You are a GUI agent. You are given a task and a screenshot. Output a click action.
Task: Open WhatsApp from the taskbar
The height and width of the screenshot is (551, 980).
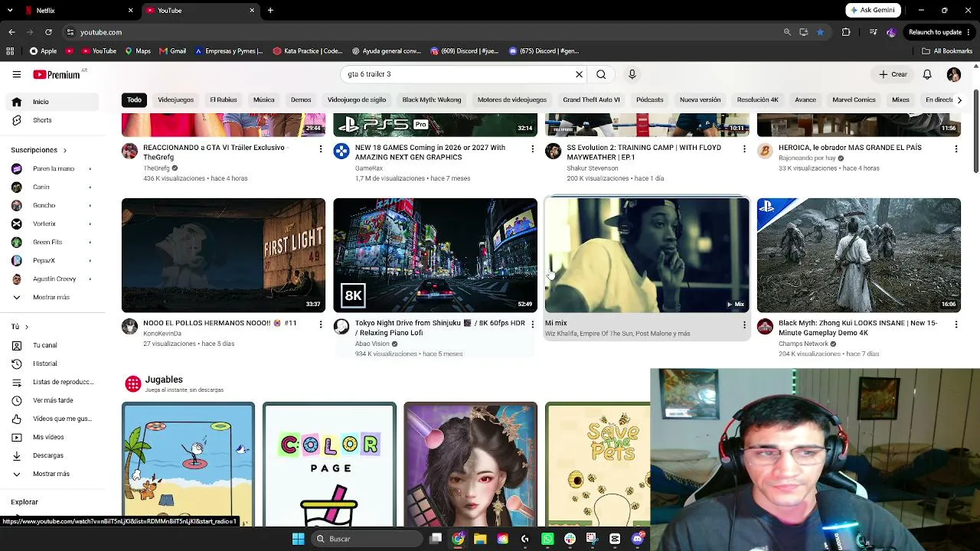547,539
